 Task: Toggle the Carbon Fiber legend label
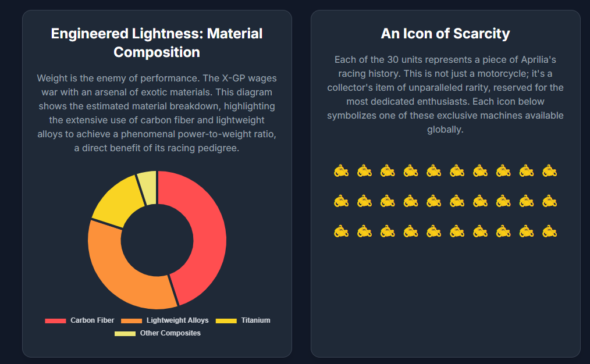coord(92,320)
